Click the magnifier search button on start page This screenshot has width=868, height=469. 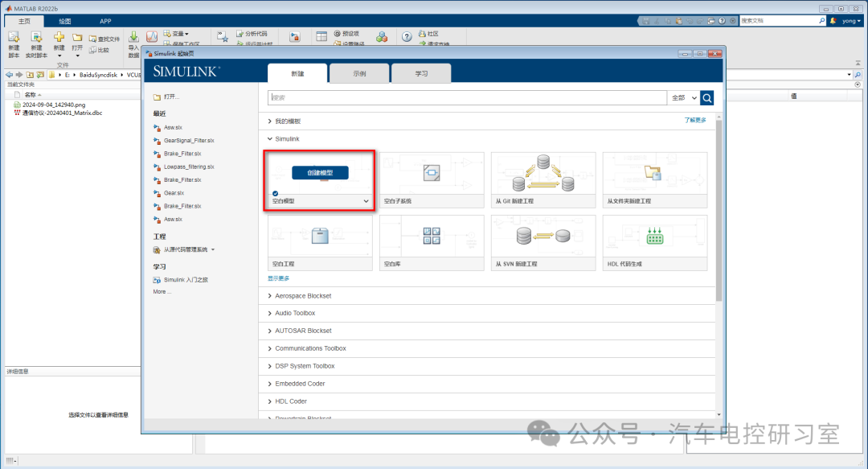click(x=706, y=97)
